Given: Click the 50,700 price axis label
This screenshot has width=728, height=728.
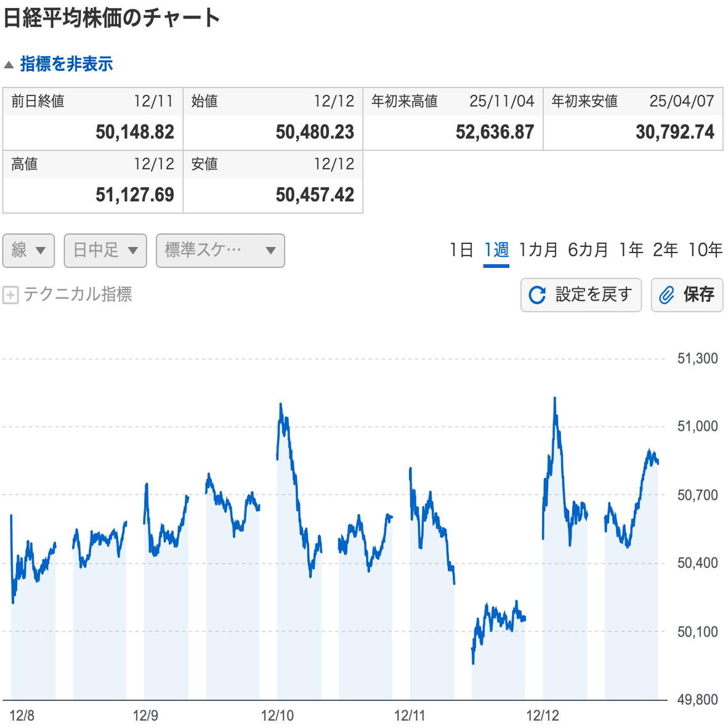Looking at the screenshot, I should click(x=697, y=495).
